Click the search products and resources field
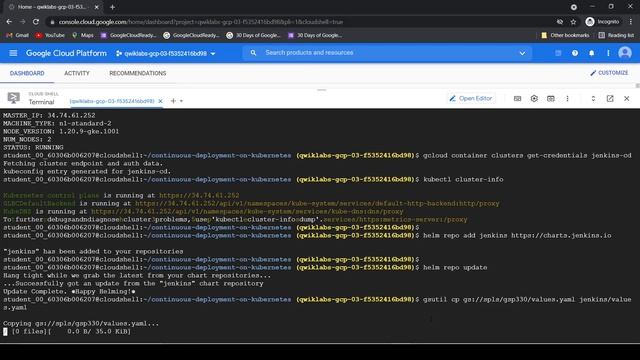This screenshot has width=640, height=360. coord(388,53)
